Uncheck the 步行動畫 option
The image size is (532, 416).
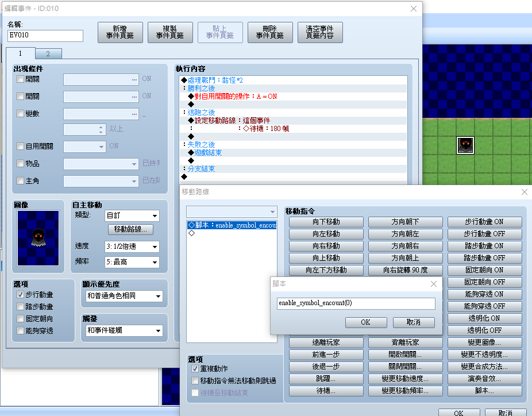(20, 295)
